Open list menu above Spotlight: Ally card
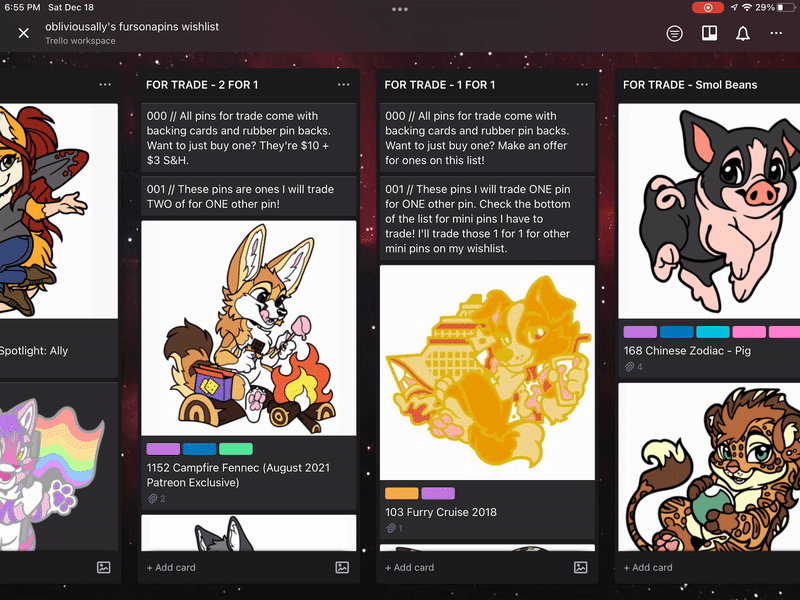Screen dimensions: 800x600 [105, 85]
